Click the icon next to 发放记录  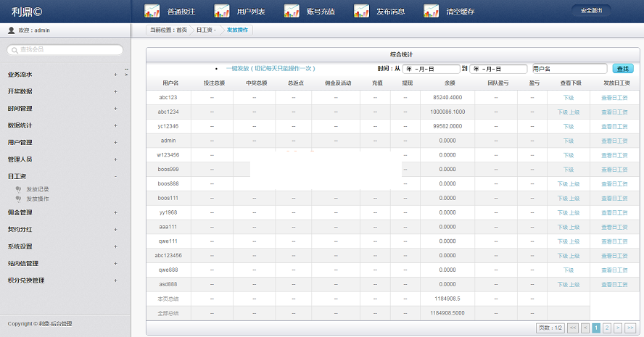click(x=18, y=189)
